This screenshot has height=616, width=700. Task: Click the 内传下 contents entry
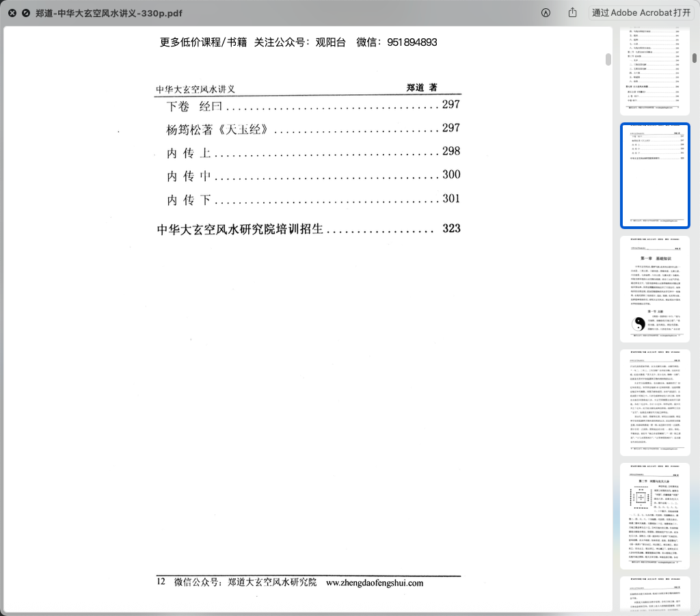[x=189, y=200]
